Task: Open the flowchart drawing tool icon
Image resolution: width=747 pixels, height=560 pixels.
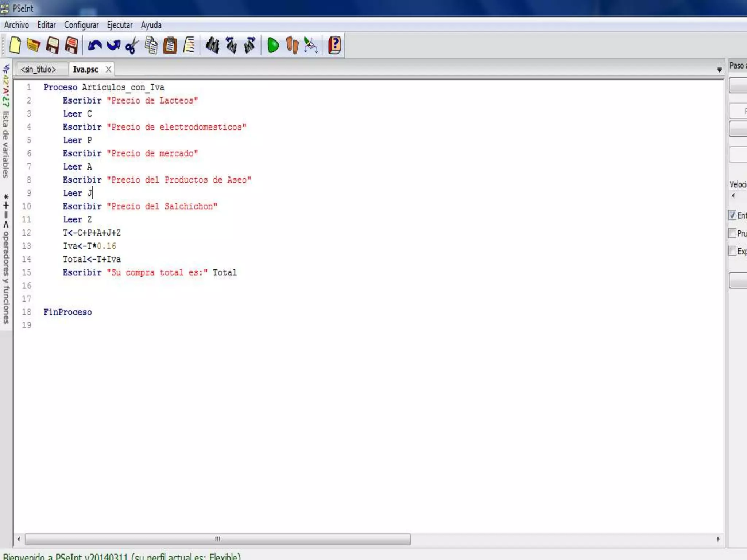Action: click(311, 46)
